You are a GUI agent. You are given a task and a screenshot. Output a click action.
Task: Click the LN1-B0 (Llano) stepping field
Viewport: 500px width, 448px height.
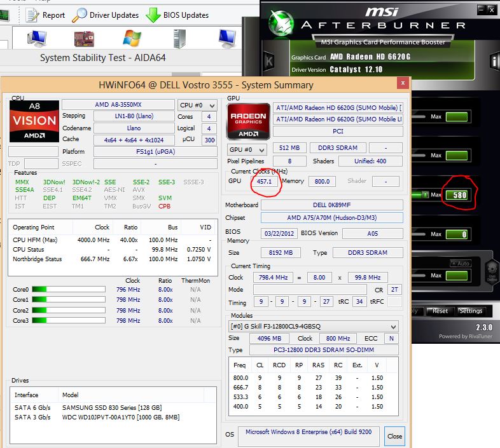(x=134, y=116)
